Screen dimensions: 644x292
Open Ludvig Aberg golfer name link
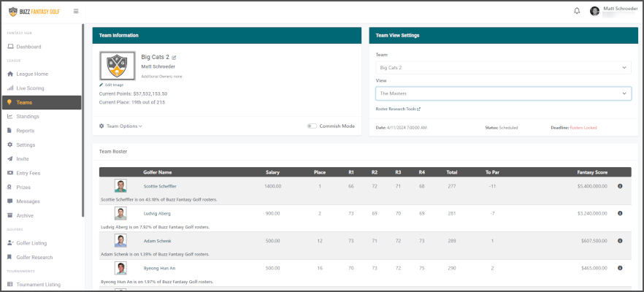tap(157, 213)
